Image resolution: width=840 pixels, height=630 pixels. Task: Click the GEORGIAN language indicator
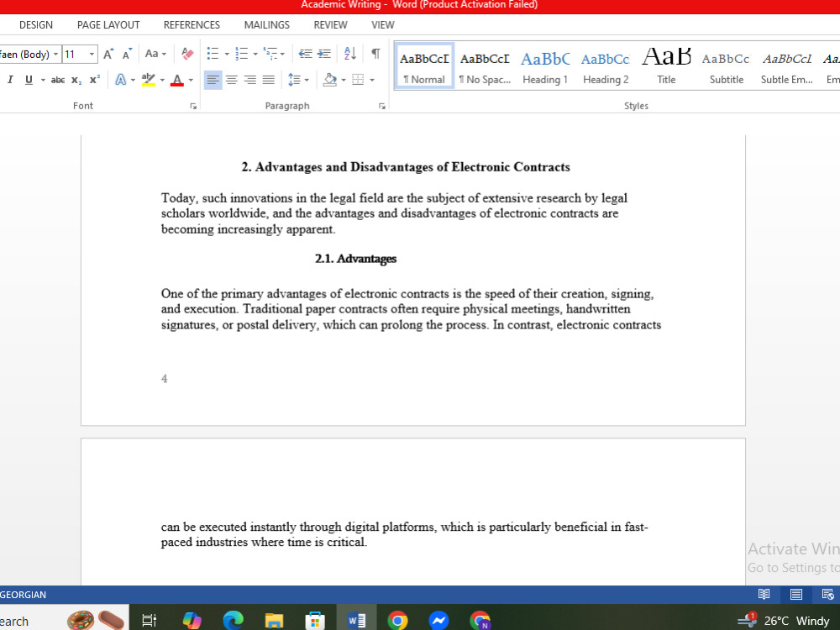[23, 595]
